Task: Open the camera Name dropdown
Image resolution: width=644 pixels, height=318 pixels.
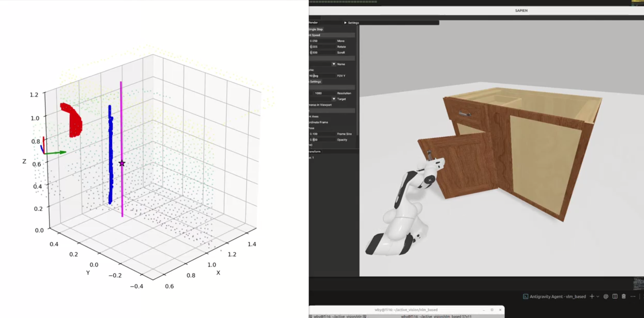Action: (334, 64)
